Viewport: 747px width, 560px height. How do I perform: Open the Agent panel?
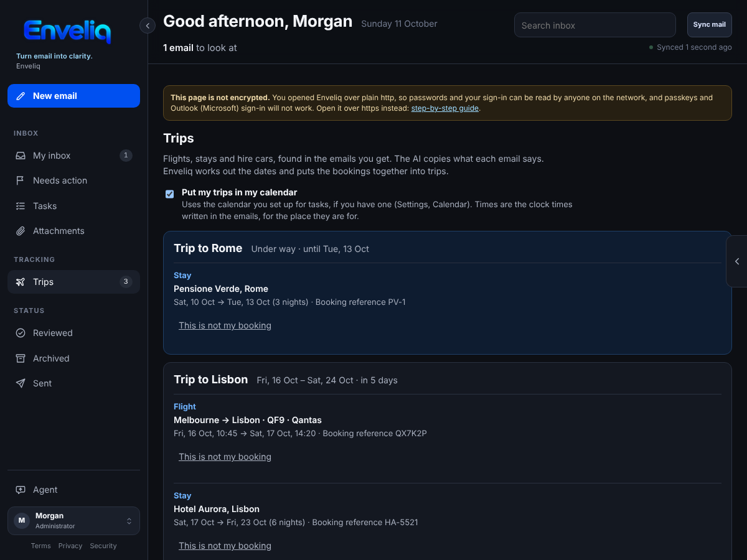73,490
